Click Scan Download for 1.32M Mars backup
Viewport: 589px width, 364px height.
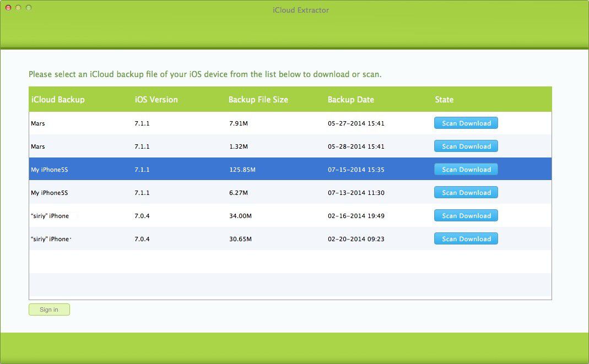466,146
